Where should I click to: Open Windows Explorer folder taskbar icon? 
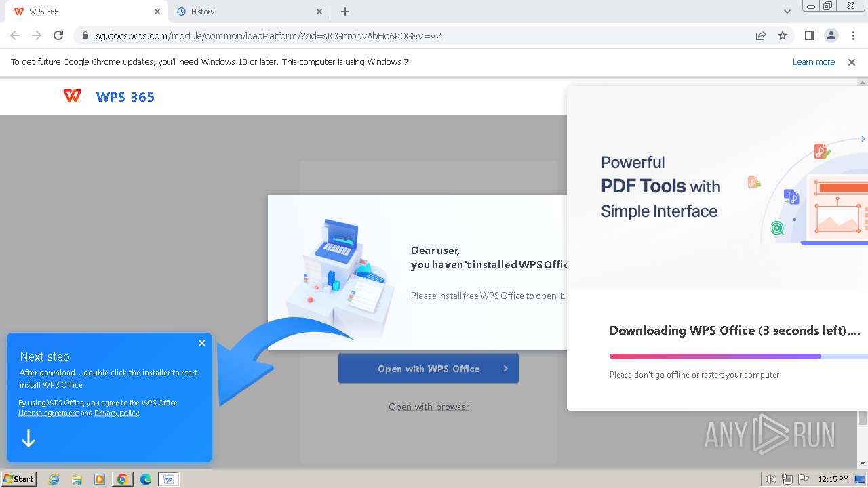pyautogui.click(x=77, y=479)
